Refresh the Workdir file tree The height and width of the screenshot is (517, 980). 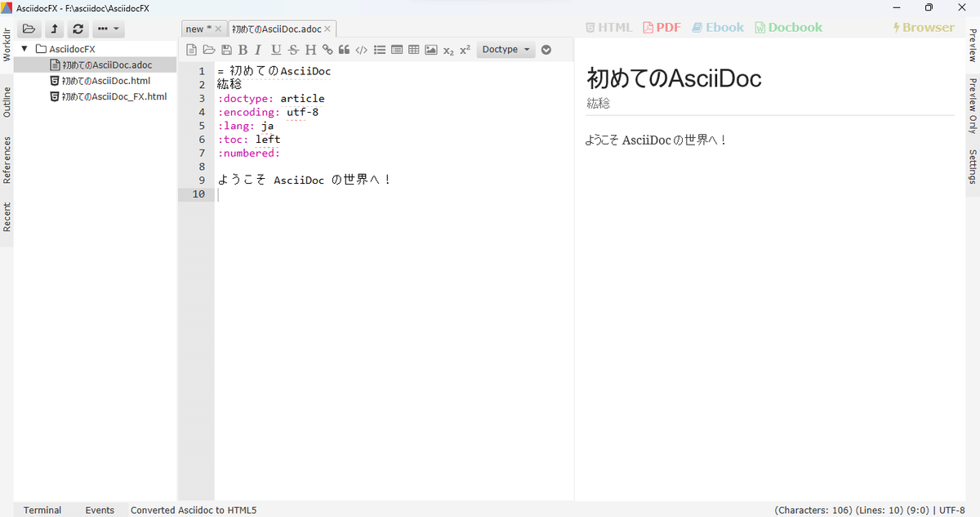(x=77, y=28)
